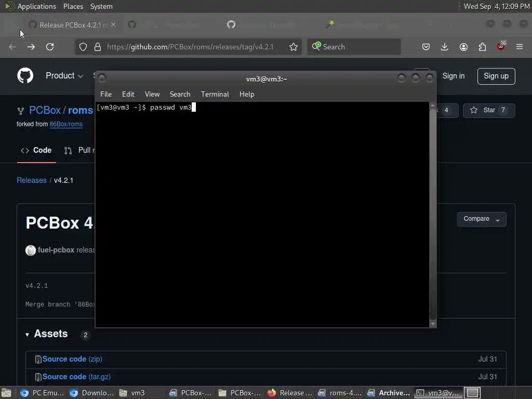Click the uBlock Origin extension icon

coord(501,46)
